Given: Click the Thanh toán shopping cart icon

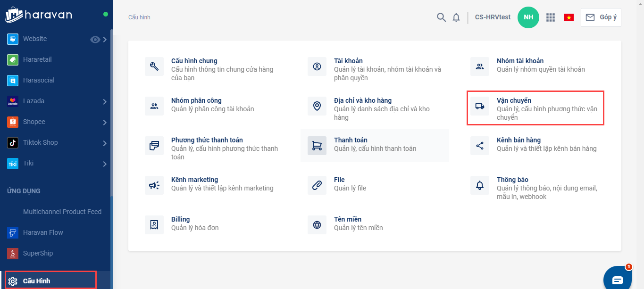Looking at the screenshot, I should click(x=317, y=146).
